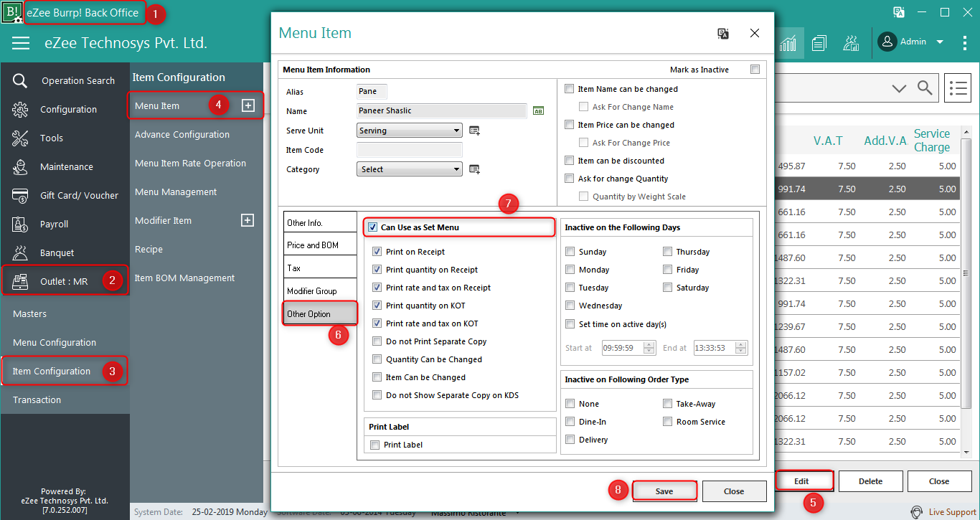Screen dimensions: 980x520
Task: Check the Take-Away order type box
Action: (668, 404)
